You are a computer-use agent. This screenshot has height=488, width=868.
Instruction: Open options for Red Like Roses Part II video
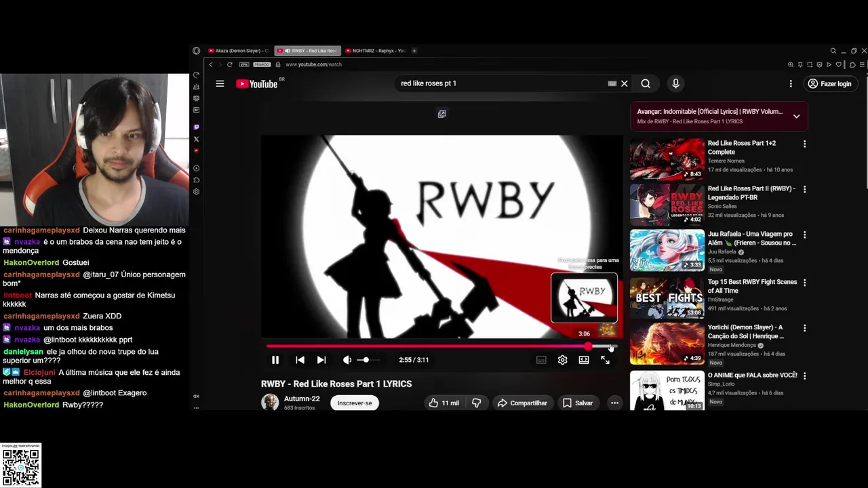pyautogui.click(x=804, y=189)
